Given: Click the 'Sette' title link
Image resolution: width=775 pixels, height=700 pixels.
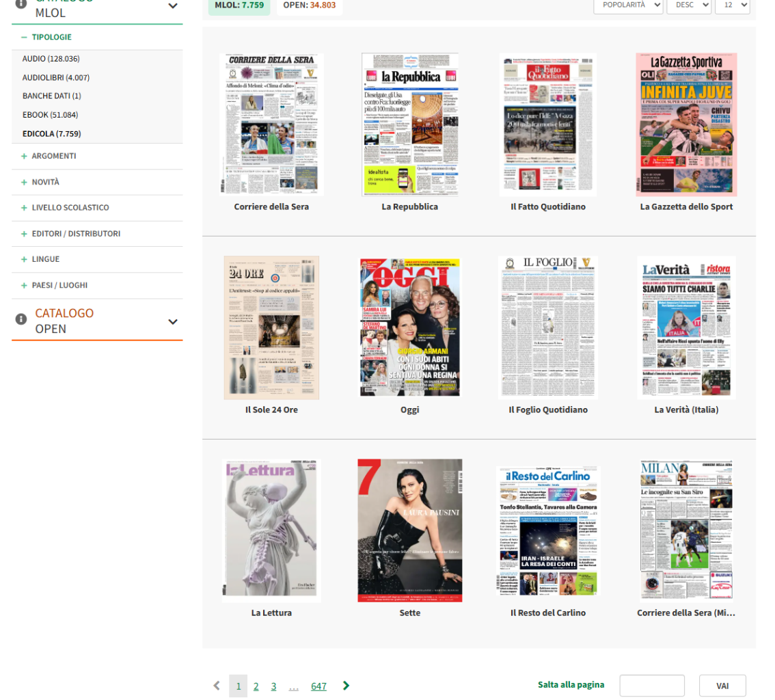Looking at the screenshot, I should [410, 613].
